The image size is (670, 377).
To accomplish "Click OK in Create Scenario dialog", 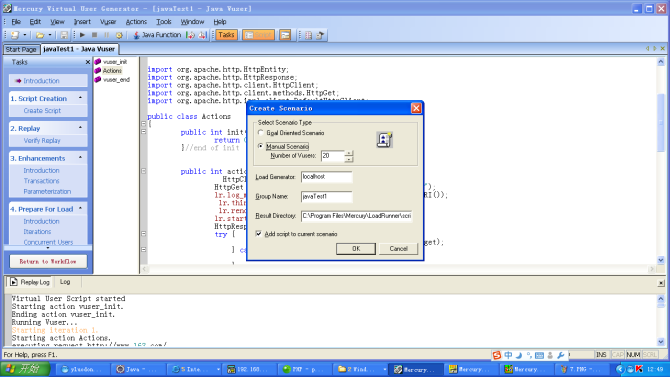I will point(356,249).
